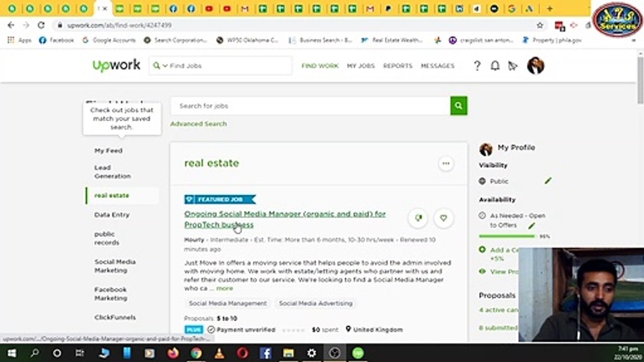
Task: Open Task View in the taskbar
Action: pyautogui.click(x=79, y=353)
